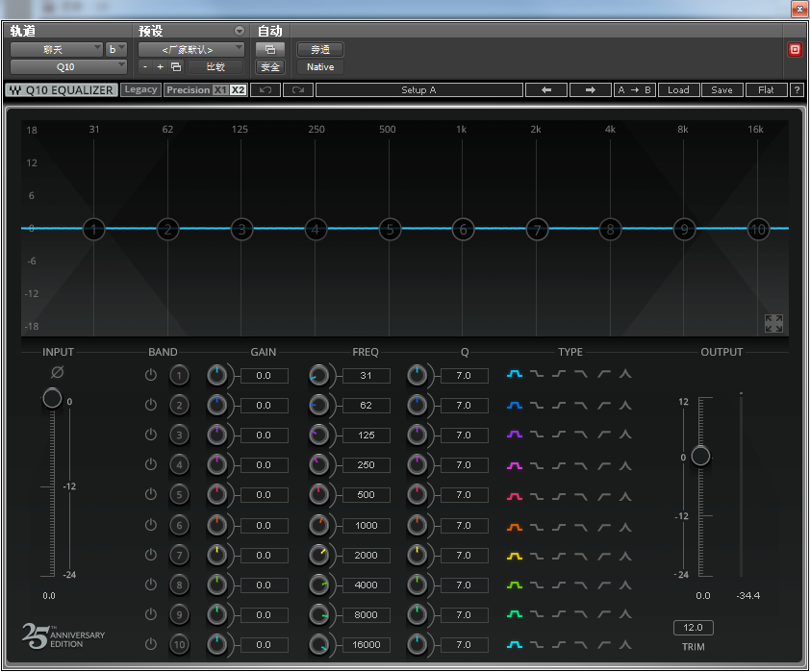Click the Q10 EQUALIZER title label

(x=62, y=89)
